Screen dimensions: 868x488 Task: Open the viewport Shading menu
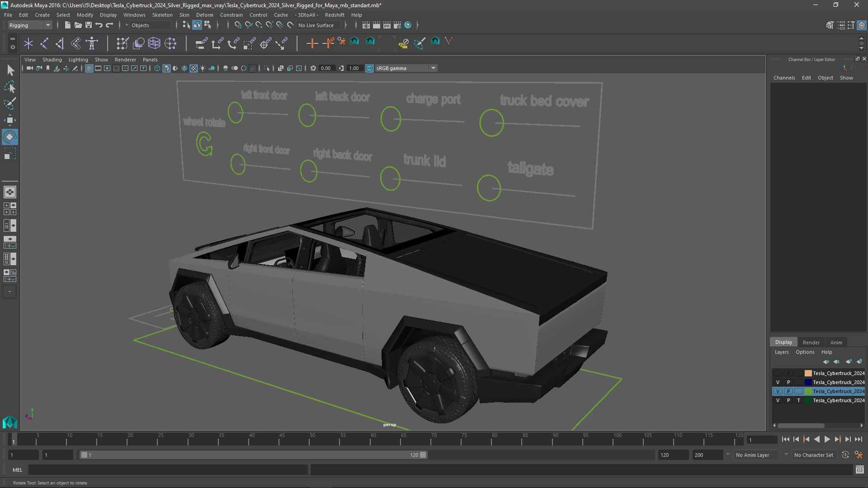[x=52, y=60]
